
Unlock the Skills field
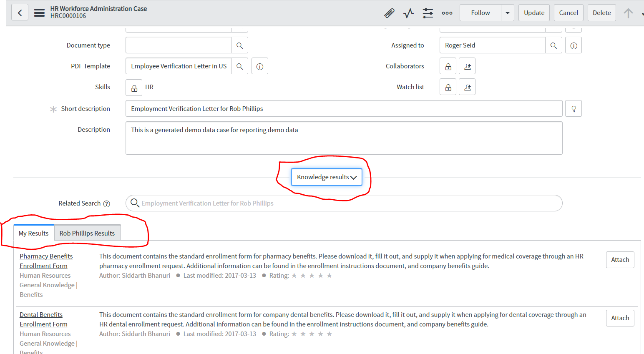134,88
